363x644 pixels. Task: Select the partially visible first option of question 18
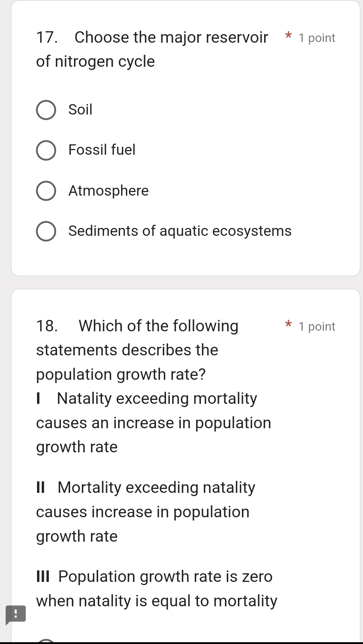(x=46, y=641)
